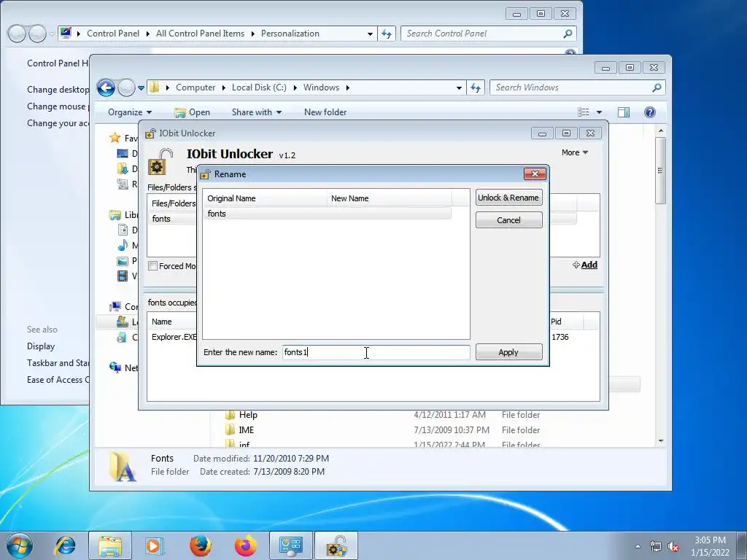Click the muted volume tray icon
This screenshot has height=560, width=747.
point(673,547)
